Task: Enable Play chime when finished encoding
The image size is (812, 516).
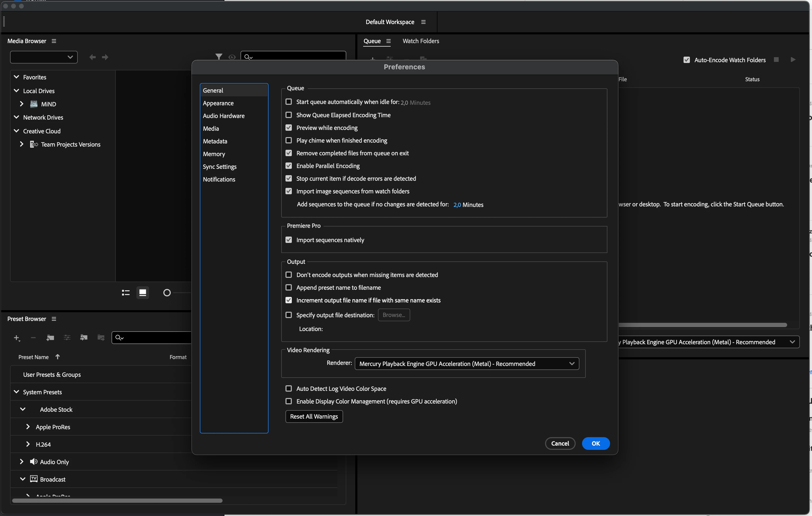Action: tap(289, 141)
